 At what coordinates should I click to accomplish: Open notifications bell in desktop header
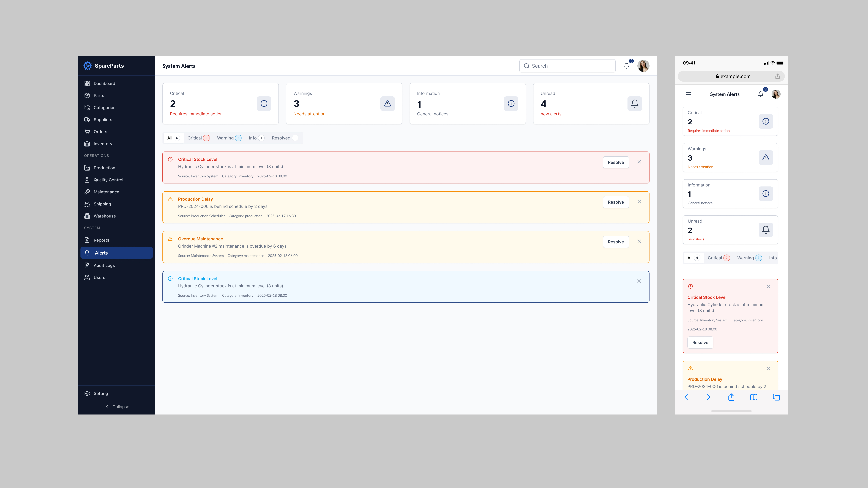tap(626, 66)
